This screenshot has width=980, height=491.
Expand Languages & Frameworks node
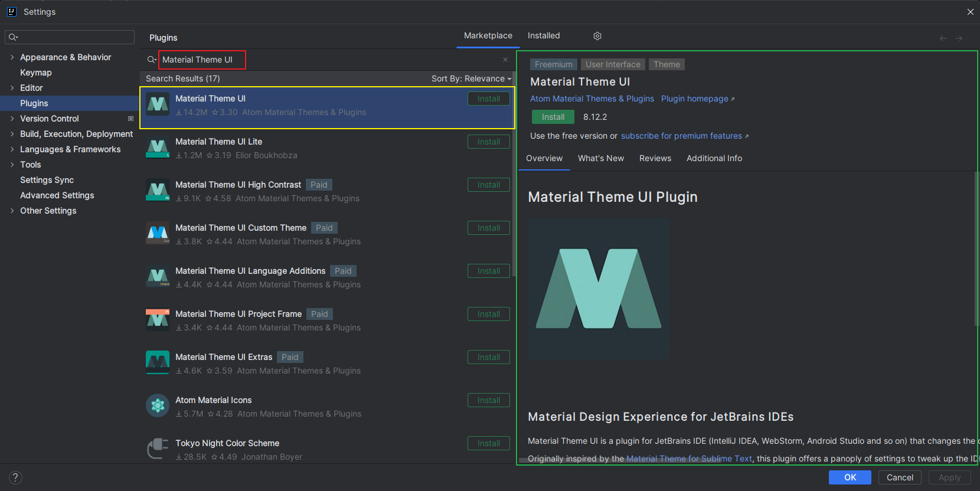pyautogui.click(x=12, y=149)
